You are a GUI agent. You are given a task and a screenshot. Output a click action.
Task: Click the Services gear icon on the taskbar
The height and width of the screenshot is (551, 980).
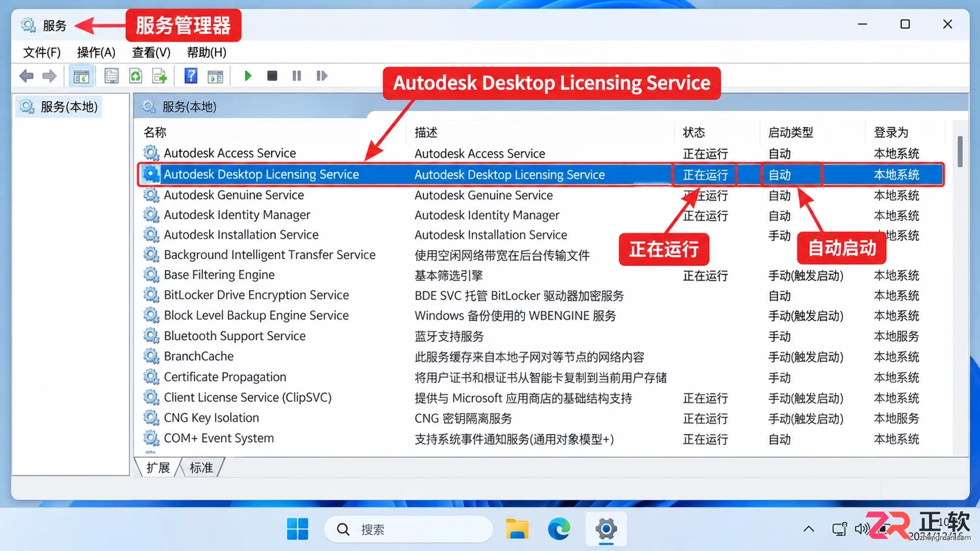click(x=606, y=529)
